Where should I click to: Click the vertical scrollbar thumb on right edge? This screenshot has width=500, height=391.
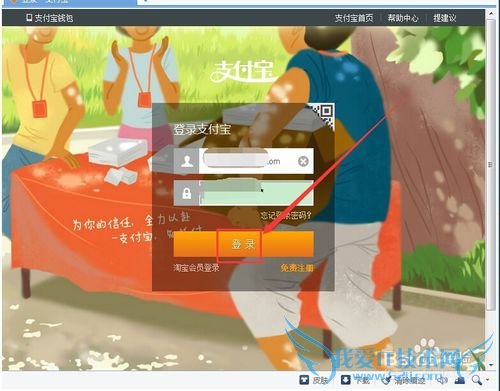click(490, 165)
